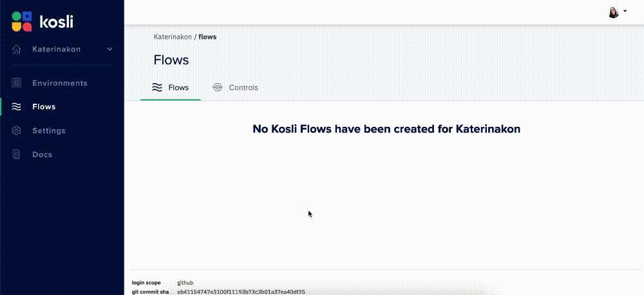Click the Controls tab icon
The image size is (644, 295).
coord(217,88)
